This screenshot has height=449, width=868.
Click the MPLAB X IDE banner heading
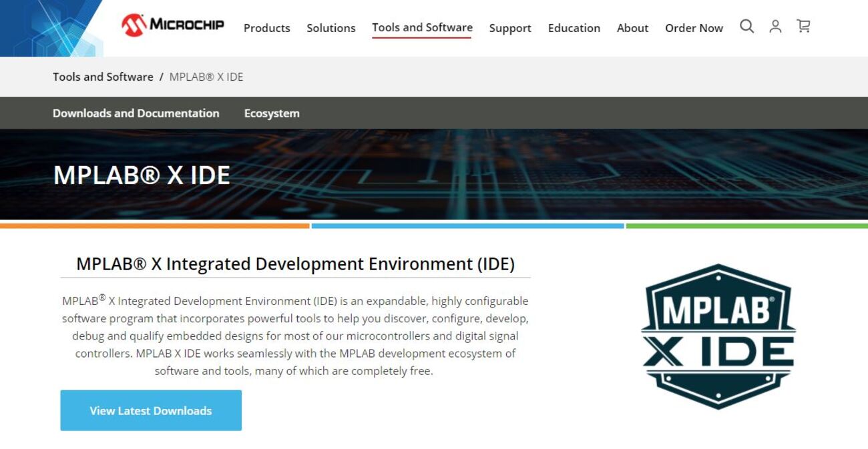point(142,175)
